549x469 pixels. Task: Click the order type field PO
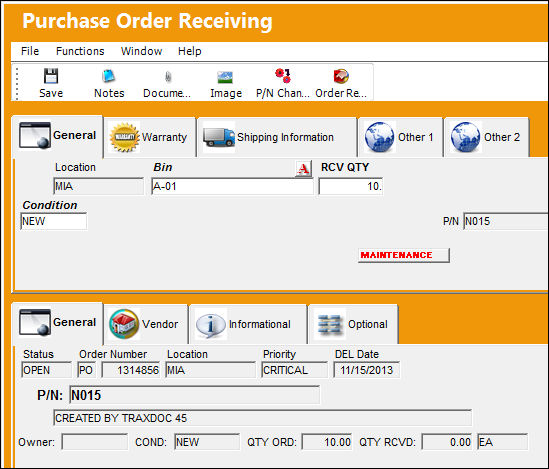click(x=86, y=370)
